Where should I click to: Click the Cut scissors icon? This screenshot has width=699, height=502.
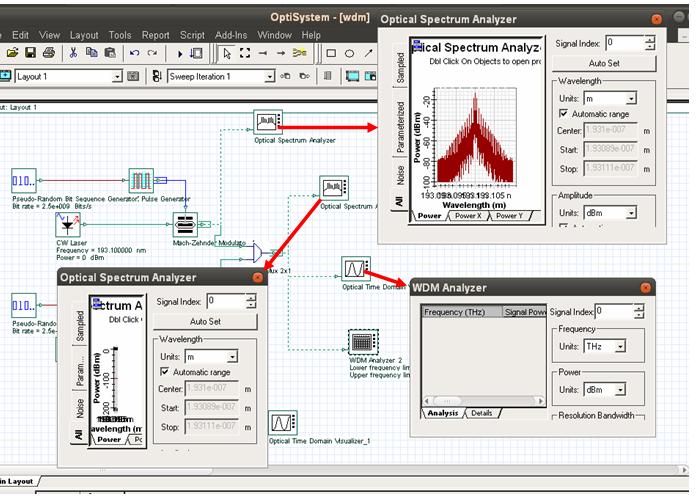pyautogui.click(x=73, y=53)
